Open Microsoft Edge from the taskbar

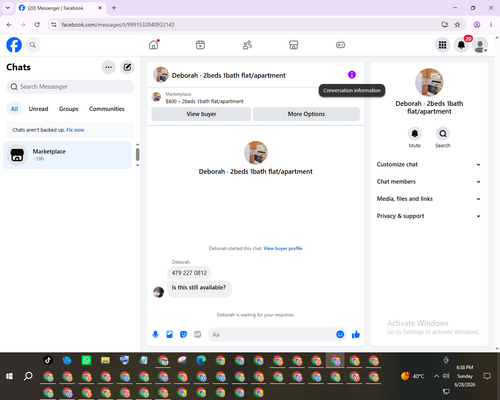point(201,360)
